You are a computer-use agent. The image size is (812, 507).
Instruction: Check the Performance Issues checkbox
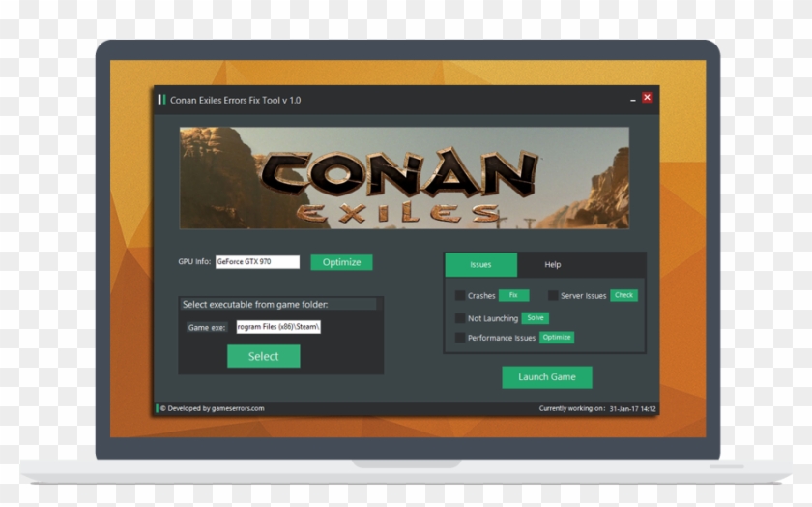click(459, 338)
